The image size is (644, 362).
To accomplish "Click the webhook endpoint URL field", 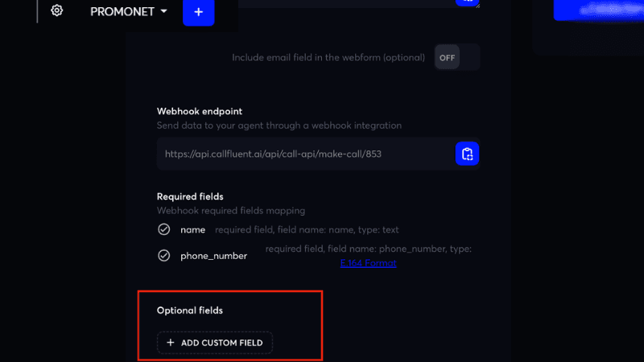I will [x=306, y=154].
